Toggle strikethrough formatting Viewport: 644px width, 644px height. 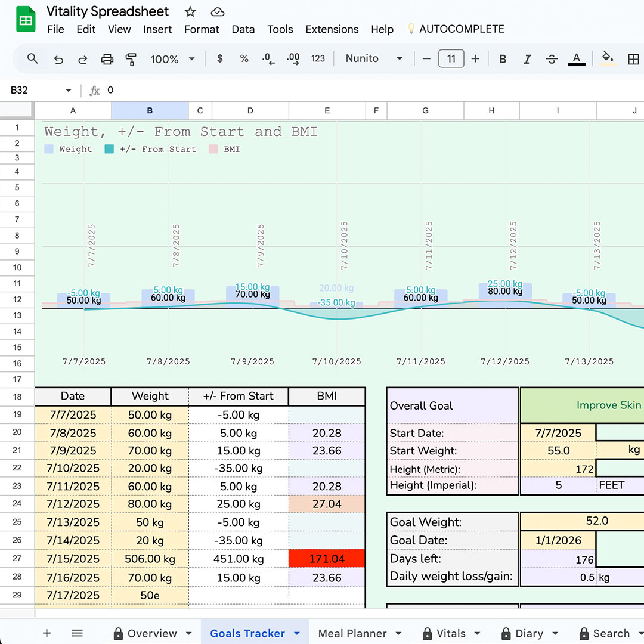coord(552,59)
